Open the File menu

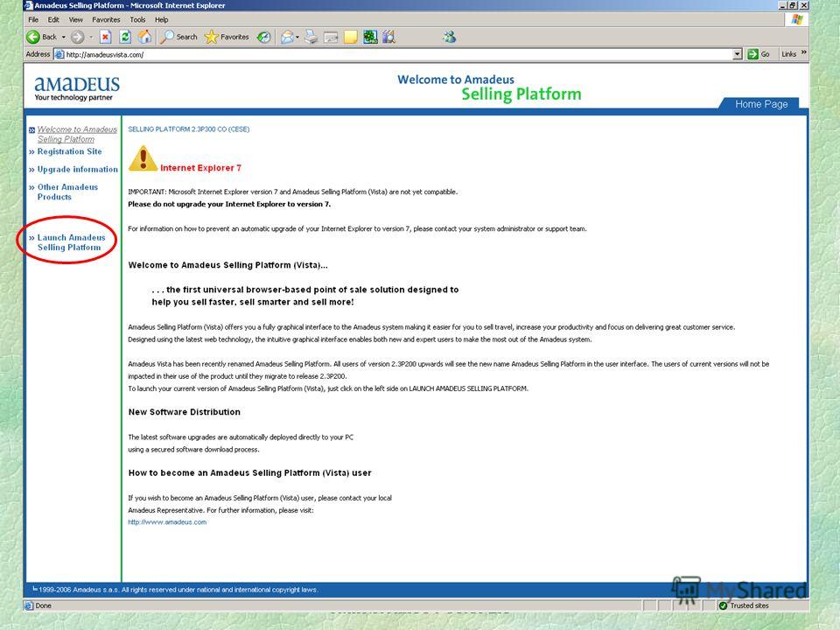[x=33, y=20]
